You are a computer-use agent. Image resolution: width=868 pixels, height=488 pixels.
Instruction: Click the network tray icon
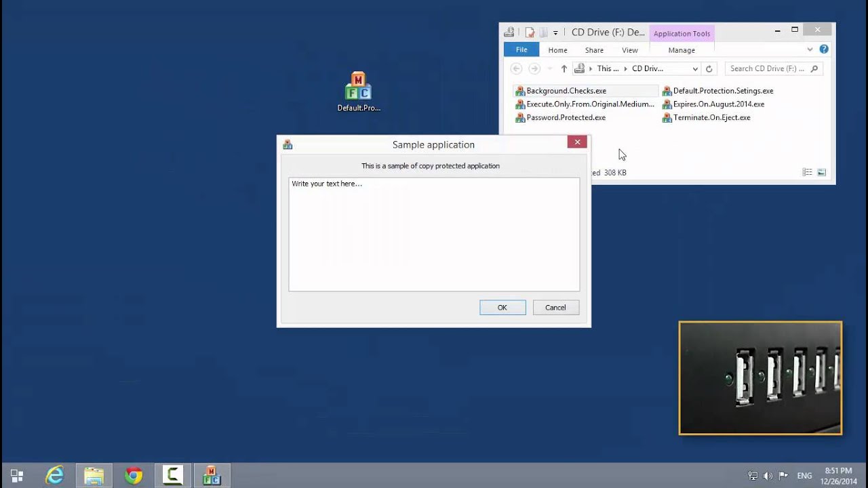tap(753, 476)
